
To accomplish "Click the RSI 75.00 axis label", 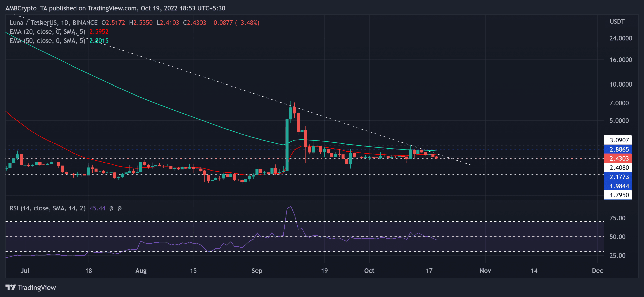I will click(617, 218).
